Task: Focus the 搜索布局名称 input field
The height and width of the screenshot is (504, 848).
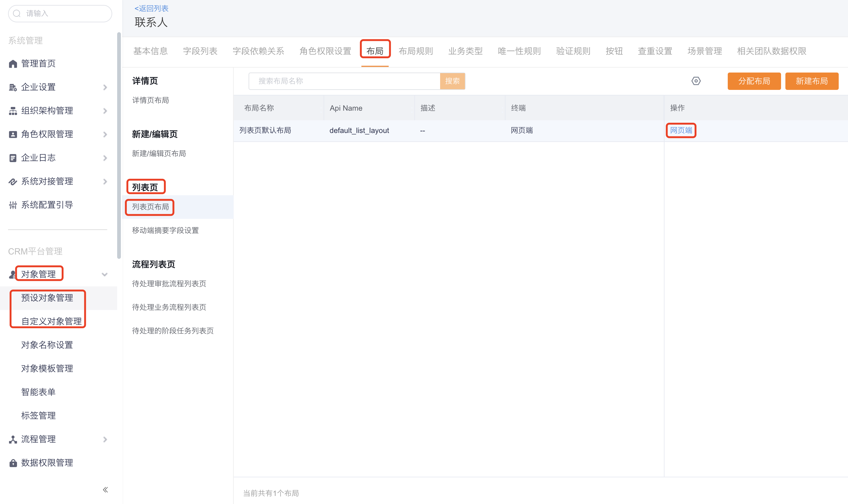Action: coord(344,81)
